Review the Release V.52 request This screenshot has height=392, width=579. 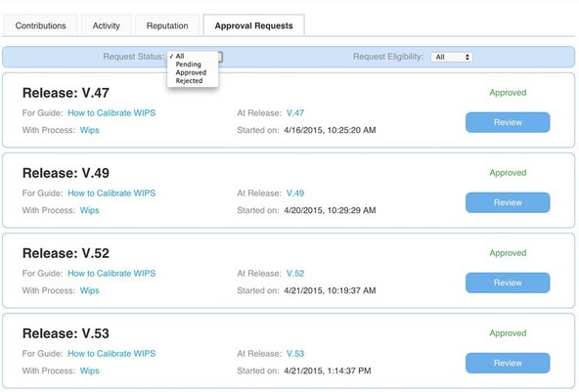508,283
